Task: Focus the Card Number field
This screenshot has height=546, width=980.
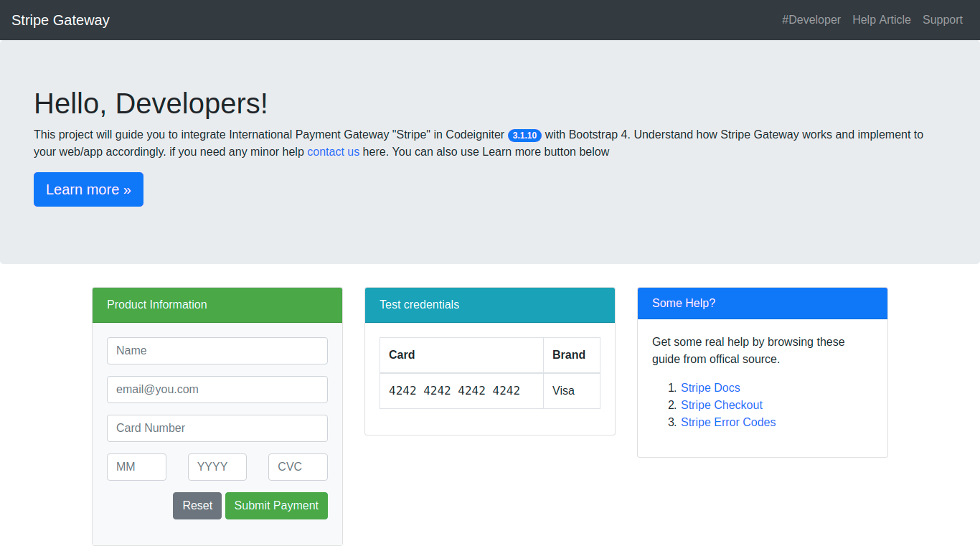Action: [217, 428]
